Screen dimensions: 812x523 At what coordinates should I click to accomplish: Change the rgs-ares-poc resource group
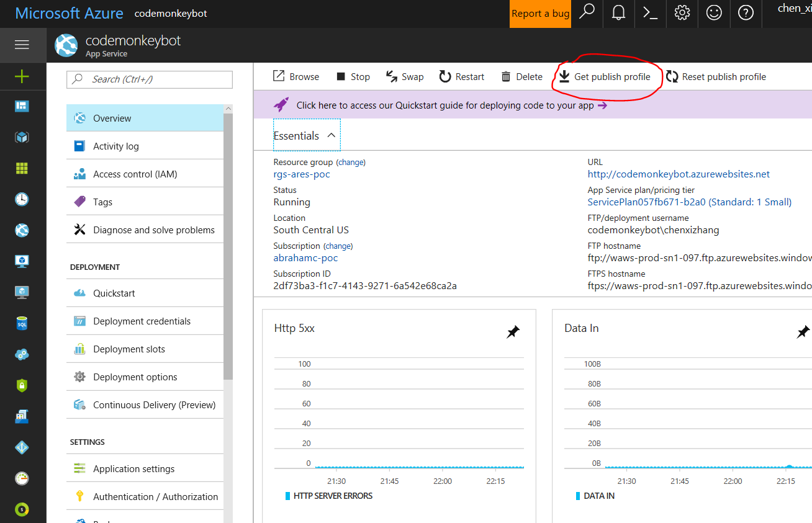[351, 161]
